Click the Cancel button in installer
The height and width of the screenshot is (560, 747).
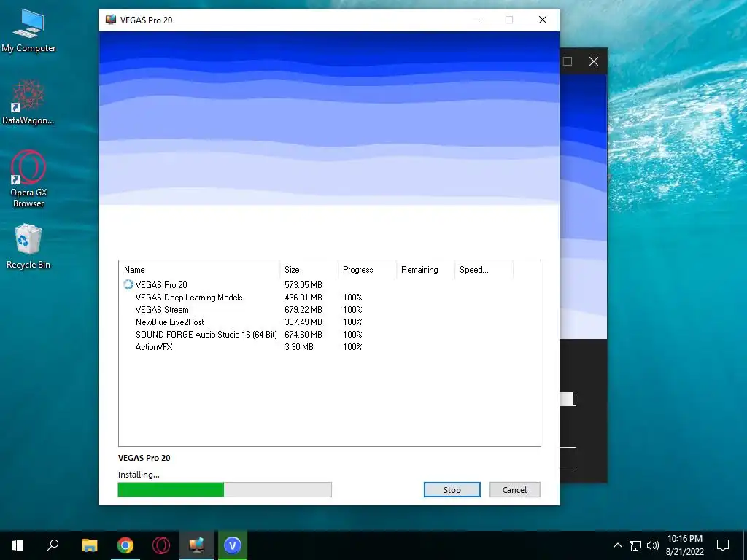pos(514,489)
